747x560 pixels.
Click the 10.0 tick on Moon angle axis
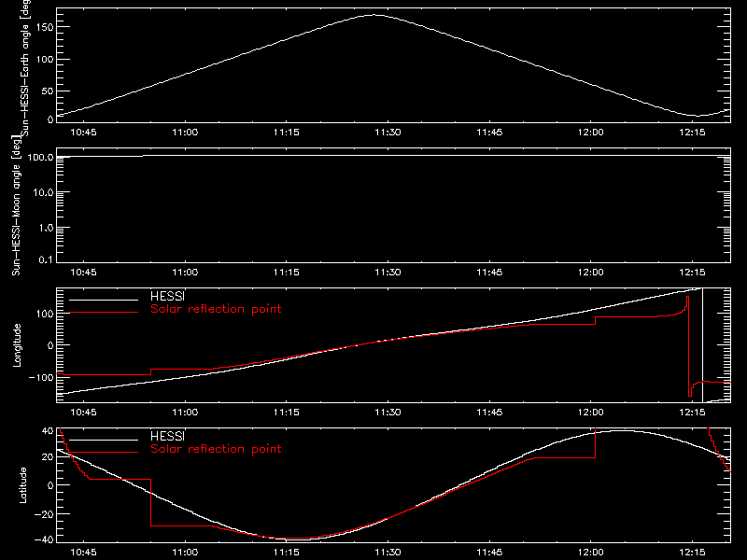click(43, 193)
